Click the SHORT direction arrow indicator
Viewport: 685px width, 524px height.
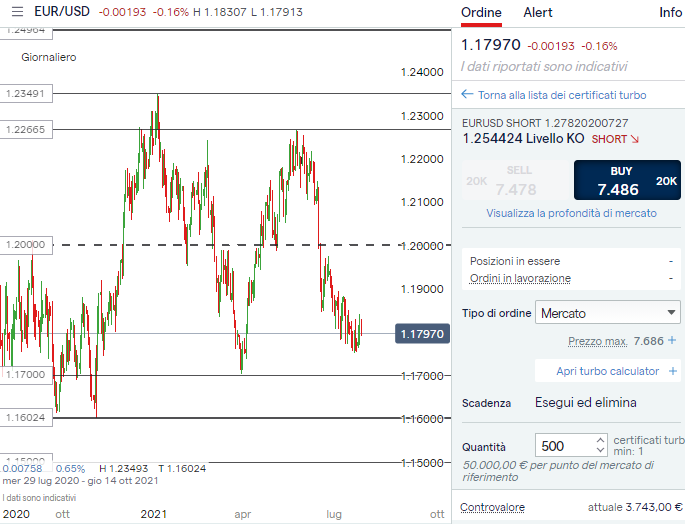(x=634, y=139)
